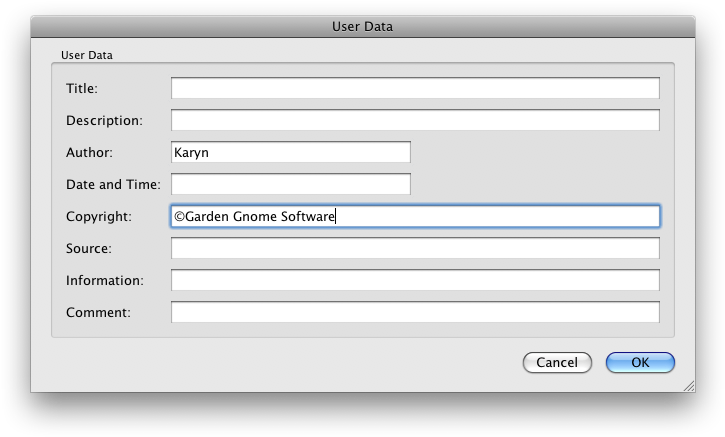The image size is (725, 437).
Task: Click the "Source:" label text
Action: (x=89, y=248)
